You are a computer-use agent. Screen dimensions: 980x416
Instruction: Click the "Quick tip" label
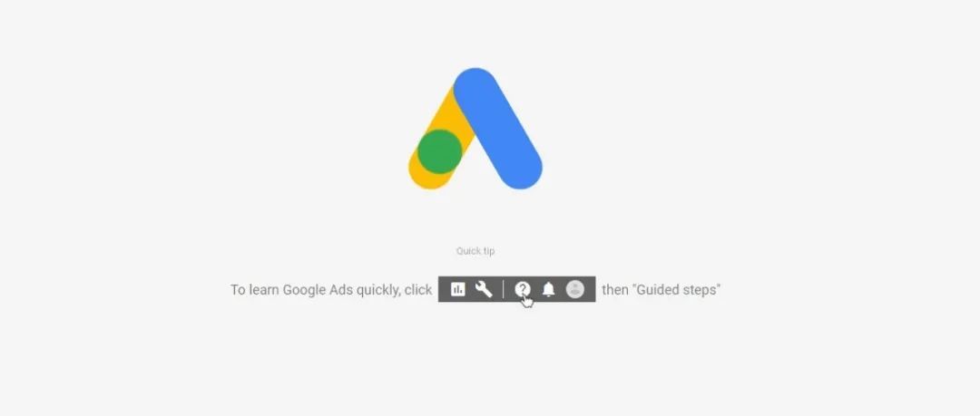pos(475,251)
